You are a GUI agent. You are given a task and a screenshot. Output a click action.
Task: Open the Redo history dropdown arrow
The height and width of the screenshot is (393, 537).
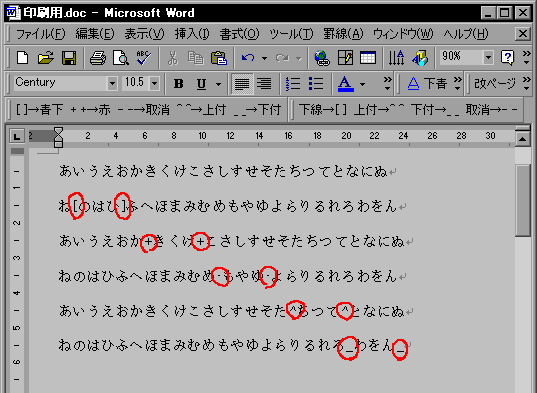tap(299, 58)
